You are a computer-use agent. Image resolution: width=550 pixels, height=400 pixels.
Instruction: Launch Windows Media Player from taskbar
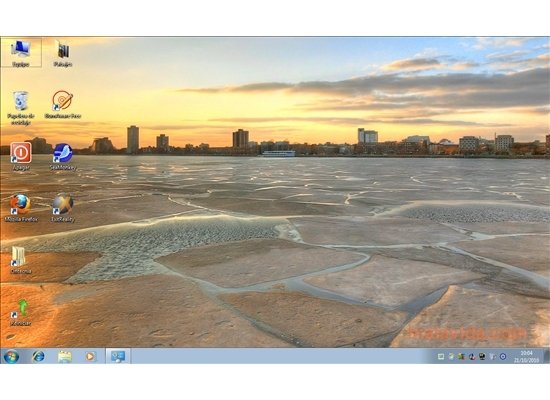pyautogui.click(x=90, y=356)
